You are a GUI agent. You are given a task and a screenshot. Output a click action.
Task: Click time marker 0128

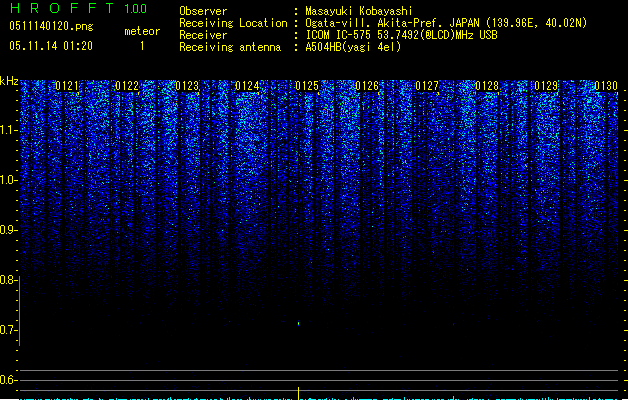click(x=487, y=86)
